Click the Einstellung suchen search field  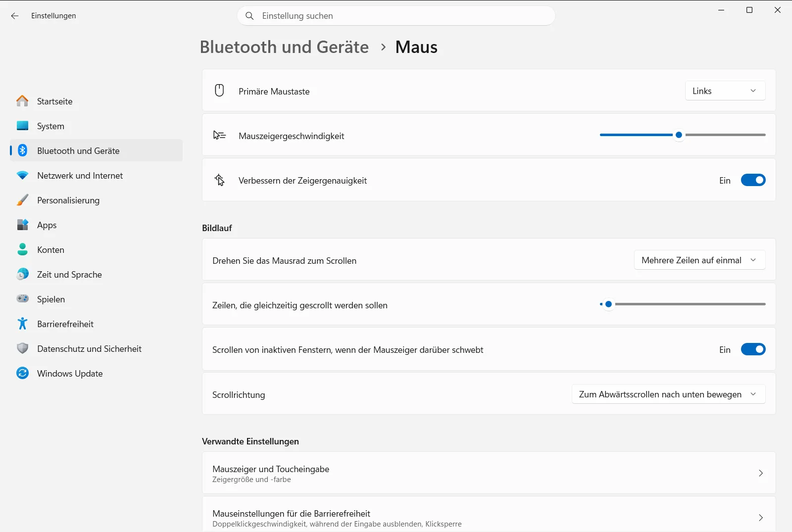[x=396, y=16]
